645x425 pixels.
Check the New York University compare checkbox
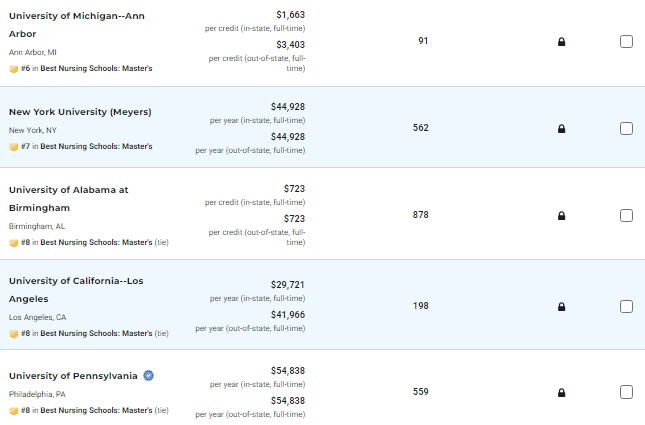pyautogui.click(x=626, y=128)
